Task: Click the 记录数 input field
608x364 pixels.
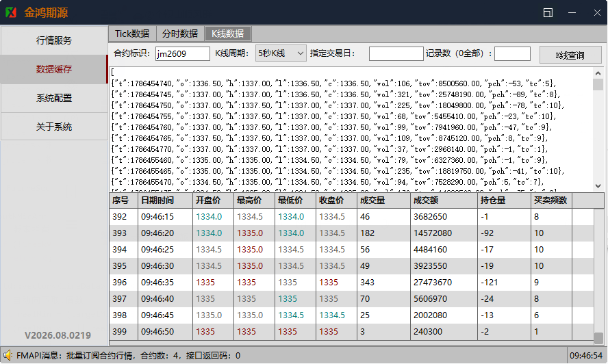Action: (512, 53)
